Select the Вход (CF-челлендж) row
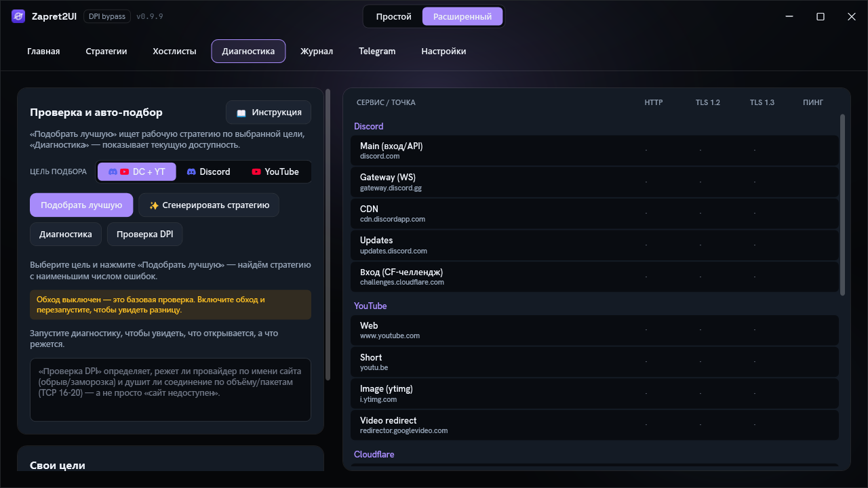The height and width of the screenshot is (488, 868). [595, 277]
